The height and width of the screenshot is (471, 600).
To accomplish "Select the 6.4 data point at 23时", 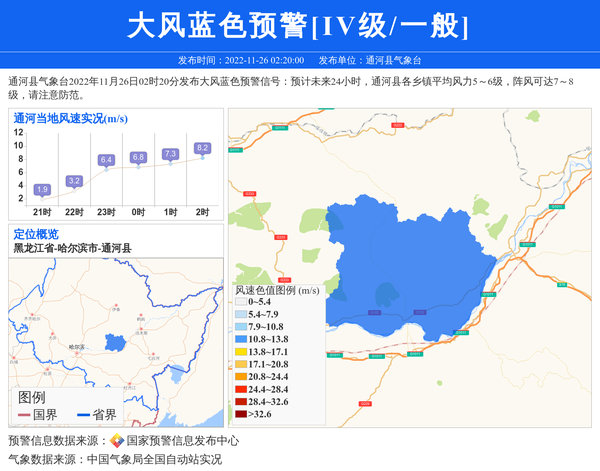I will coord(106,160).
